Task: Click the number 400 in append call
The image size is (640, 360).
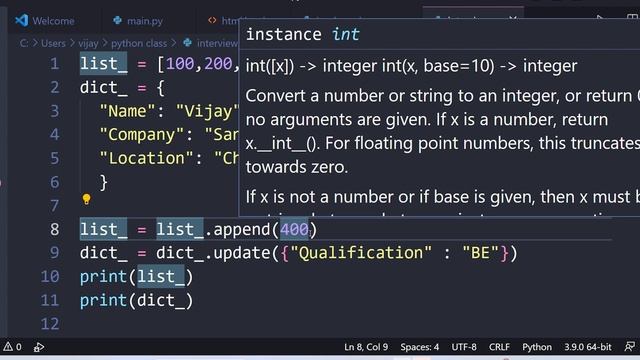Action: [294, 229]
